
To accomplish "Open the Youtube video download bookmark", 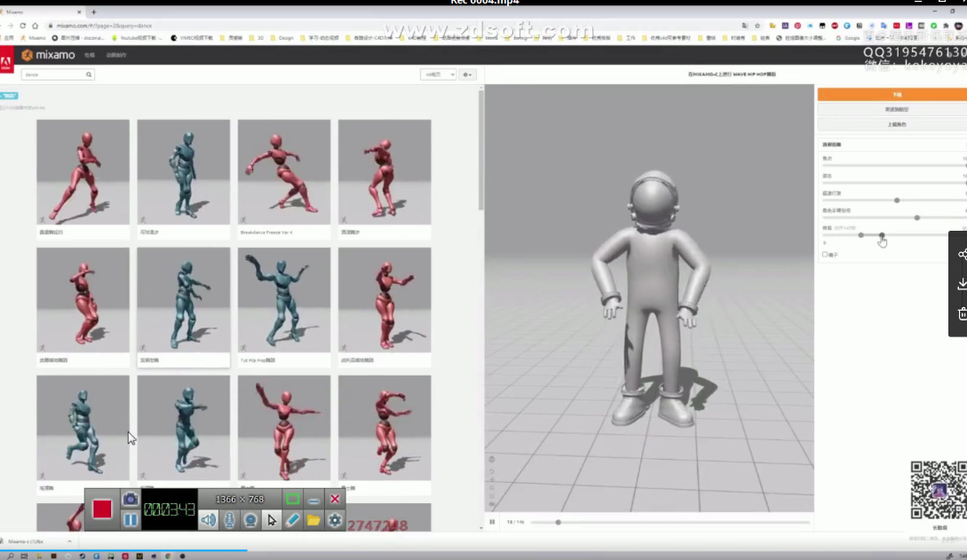I will 137,38.
